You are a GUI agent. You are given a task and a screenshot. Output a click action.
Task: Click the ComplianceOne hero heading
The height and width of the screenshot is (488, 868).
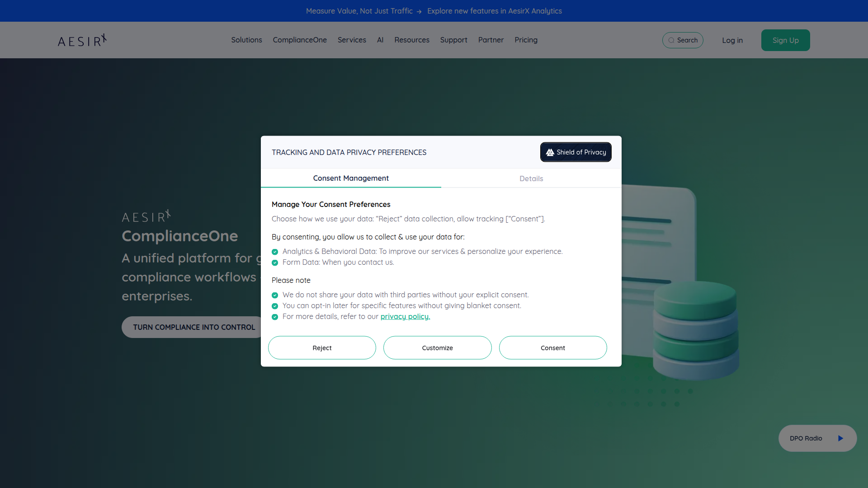click(x=180, y=236)
